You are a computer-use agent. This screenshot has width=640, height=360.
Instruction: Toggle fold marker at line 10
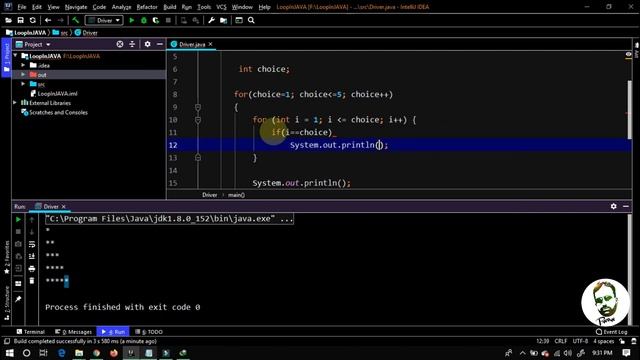click(198, 120)
